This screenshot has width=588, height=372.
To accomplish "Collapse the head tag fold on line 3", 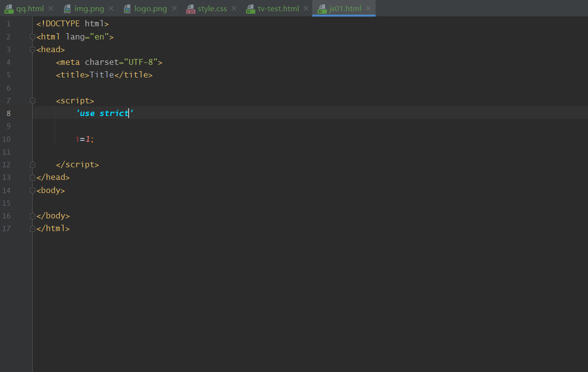I will tap(33, 49).
